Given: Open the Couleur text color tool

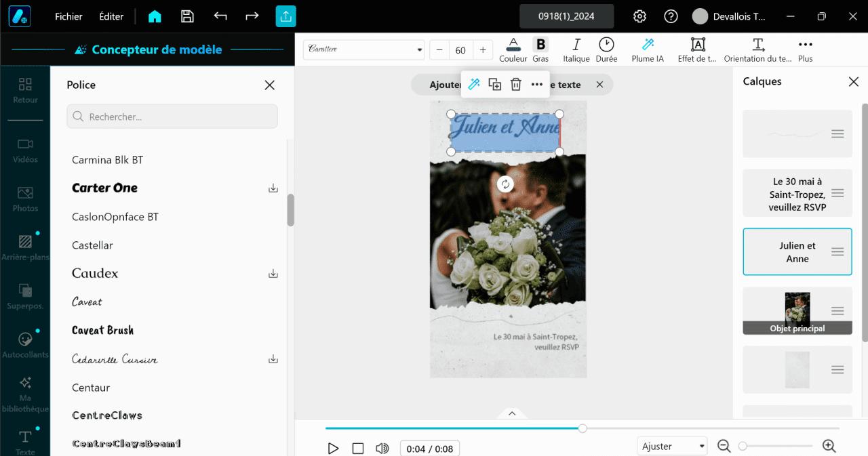Looking at the screenshot, I should click(x=513, y=50).
